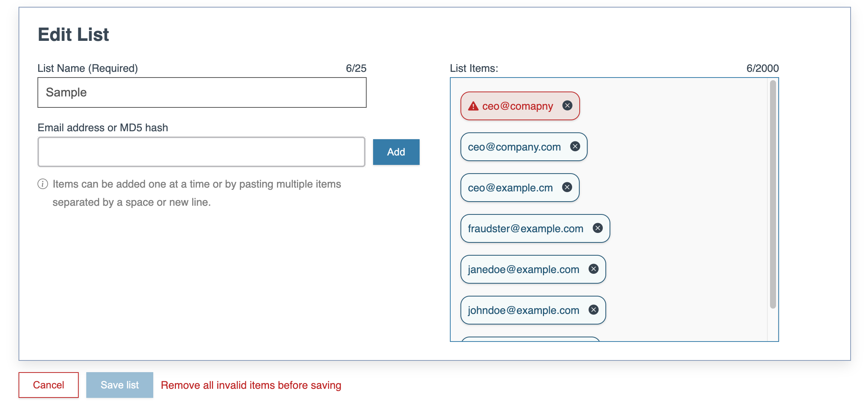Viewport: 868px width, 413px height.
Task: Click the info icon beside hint text
Action: pyautogui.click(x=43, y=184)
